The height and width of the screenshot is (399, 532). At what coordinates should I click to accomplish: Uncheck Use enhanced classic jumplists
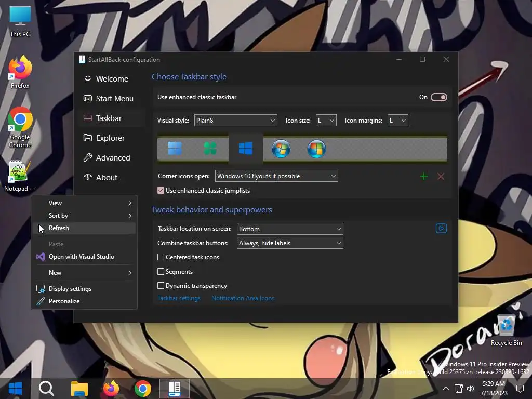click(x=161, y=191)
